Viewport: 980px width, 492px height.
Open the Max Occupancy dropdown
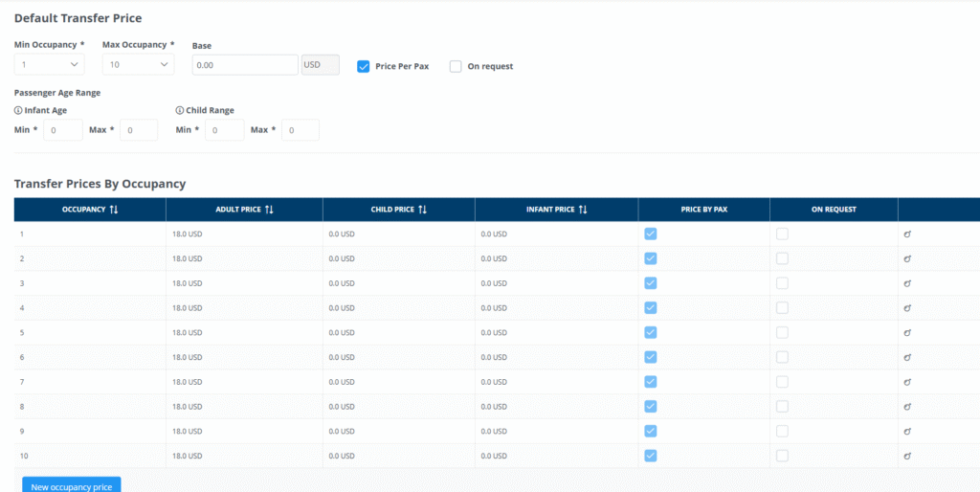138,64
